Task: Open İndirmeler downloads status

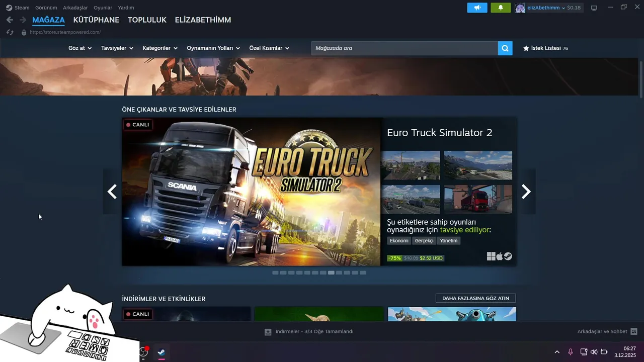Action: point(314,332)
